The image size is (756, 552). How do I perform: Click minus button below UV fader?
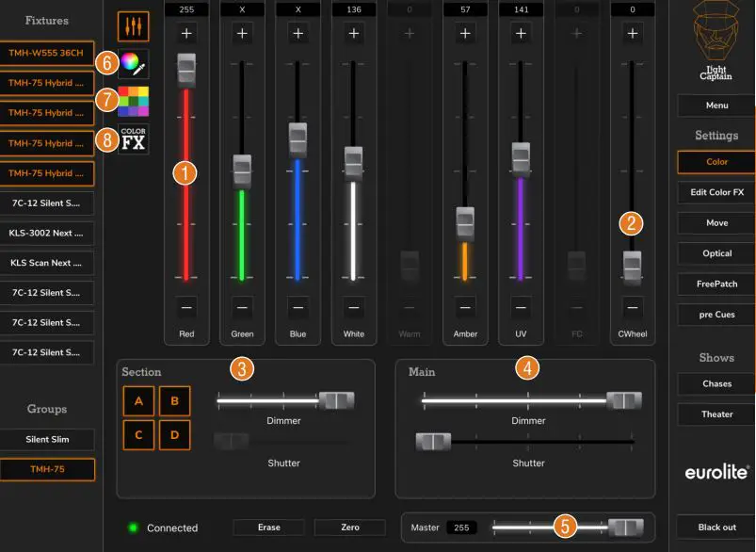(x=521, y=307)
